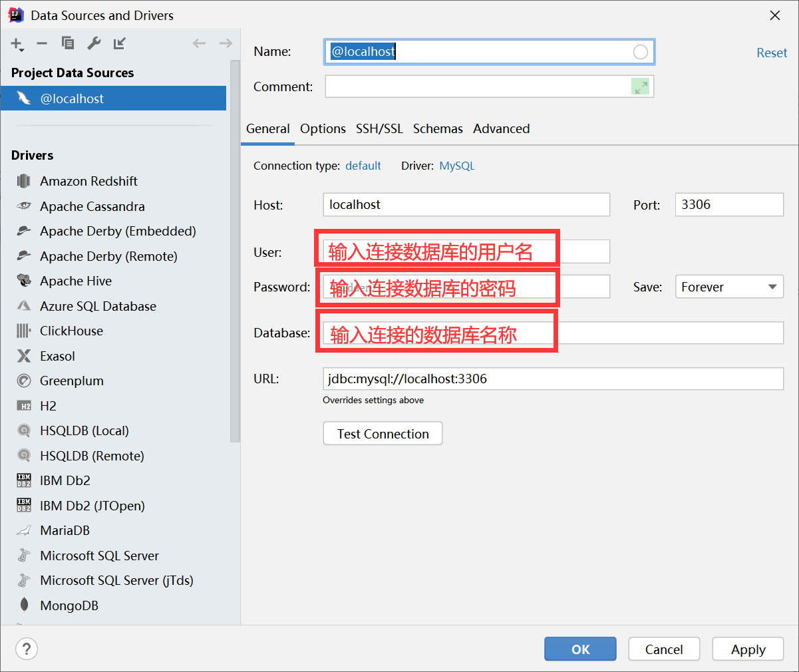
Task: Select the @localhost project data source
Action: click(x=113, y=98)
